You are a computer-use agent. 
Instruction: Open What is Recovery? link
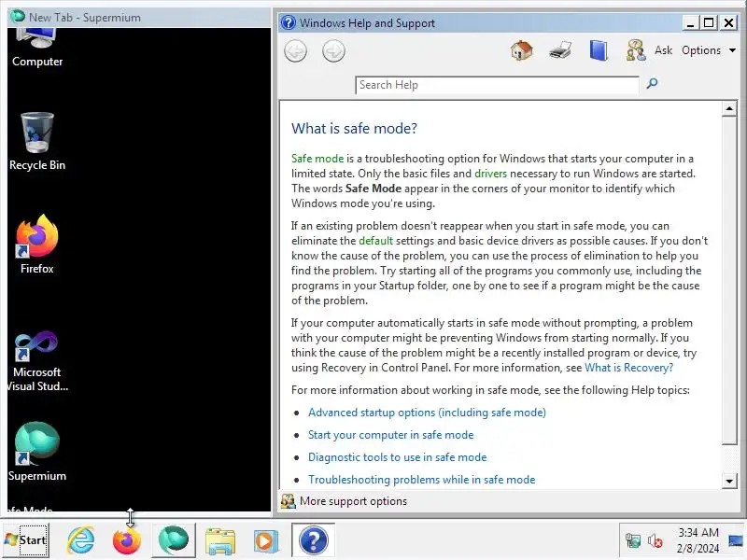click(628, 368)
